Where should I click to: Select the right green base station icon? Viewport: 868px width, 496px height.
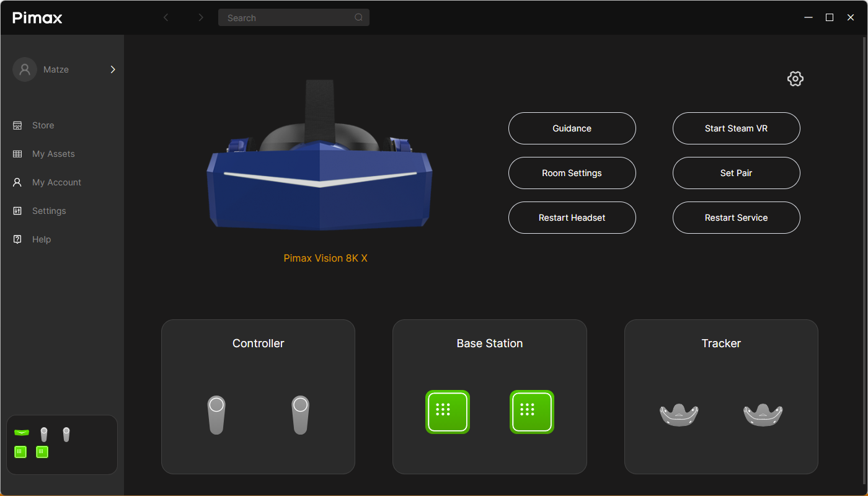pyautogui.click(x=531, y=412)
